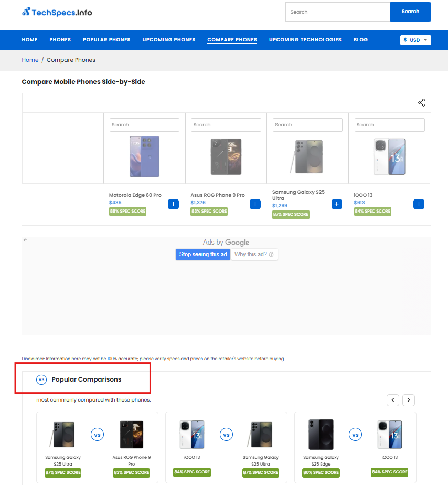Click VS circle between S25 Ultra and ROG Phone 9 Pro

(x=97, y=435)
